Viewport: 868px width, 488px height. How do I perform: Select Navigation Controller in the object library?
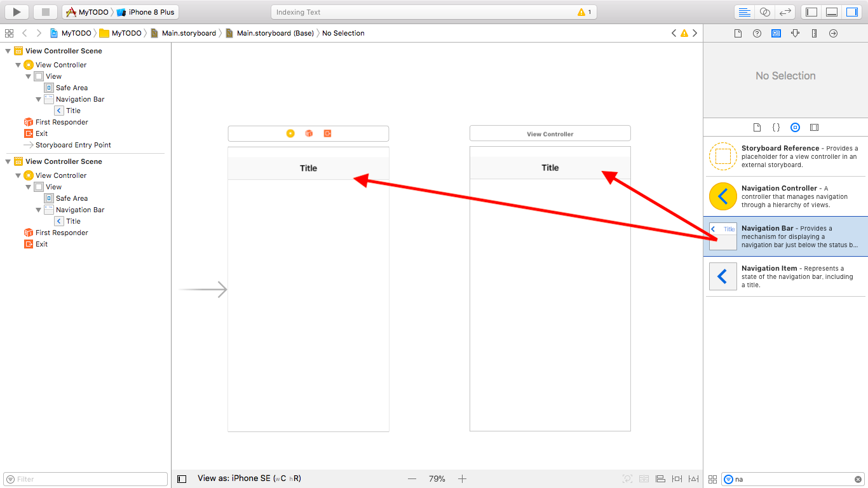click(786, 196)
